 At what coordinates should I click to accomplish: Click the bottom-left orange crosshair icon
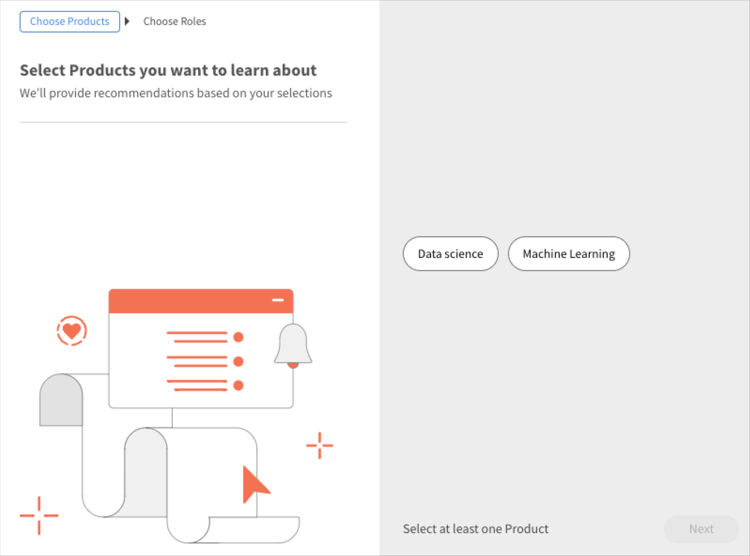(39, 515)
